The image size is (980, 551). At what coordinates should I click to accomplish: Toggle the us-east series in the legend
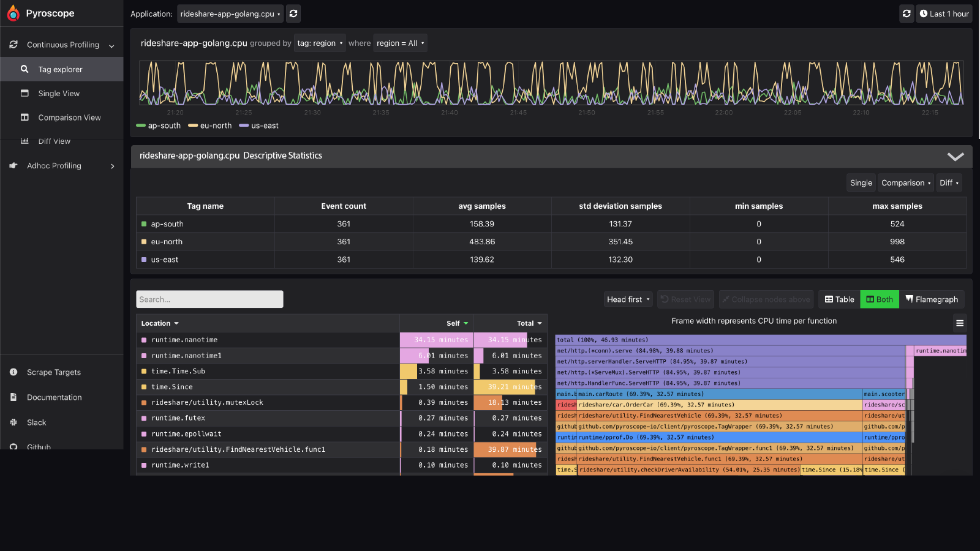click(x=258, y=126)
